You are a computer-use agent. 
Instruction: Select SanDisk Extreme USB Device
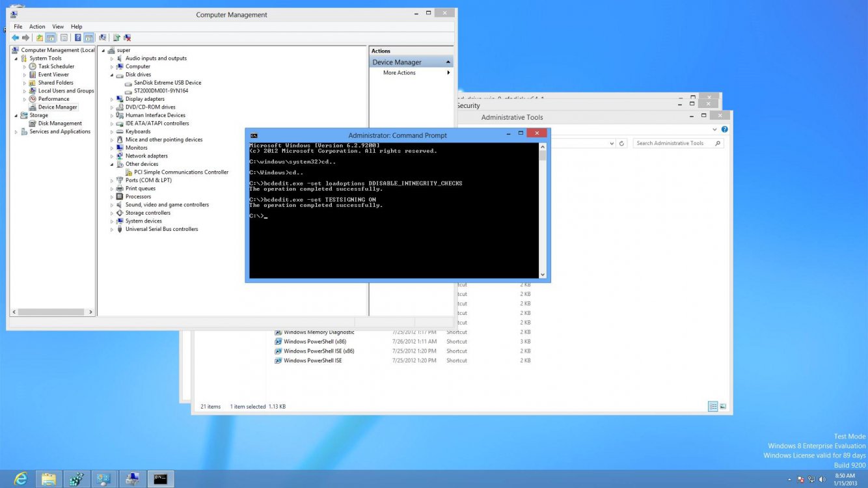coord(167,83)
